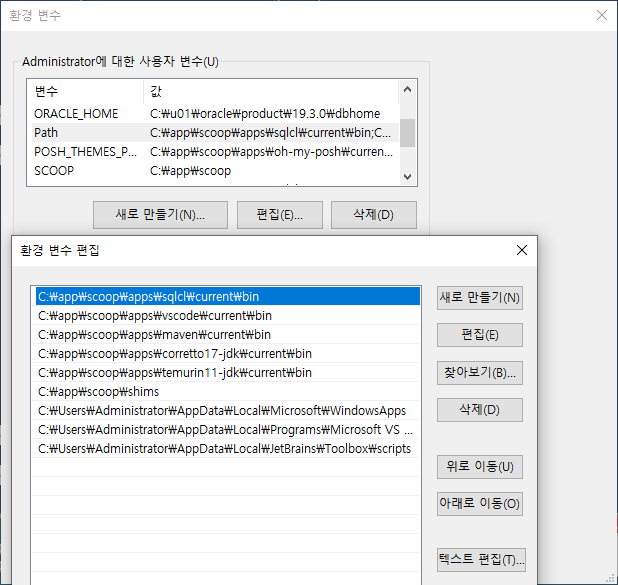Select the C:\app\scoop\shims entry
This screenshot has width=618, height=585.
coord(227,392)
